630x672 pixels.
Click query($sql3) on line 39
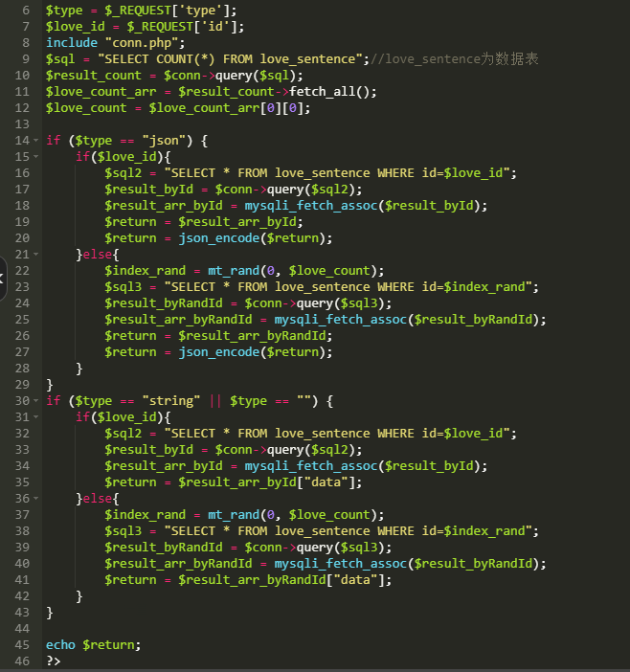(x=340, y=548)
